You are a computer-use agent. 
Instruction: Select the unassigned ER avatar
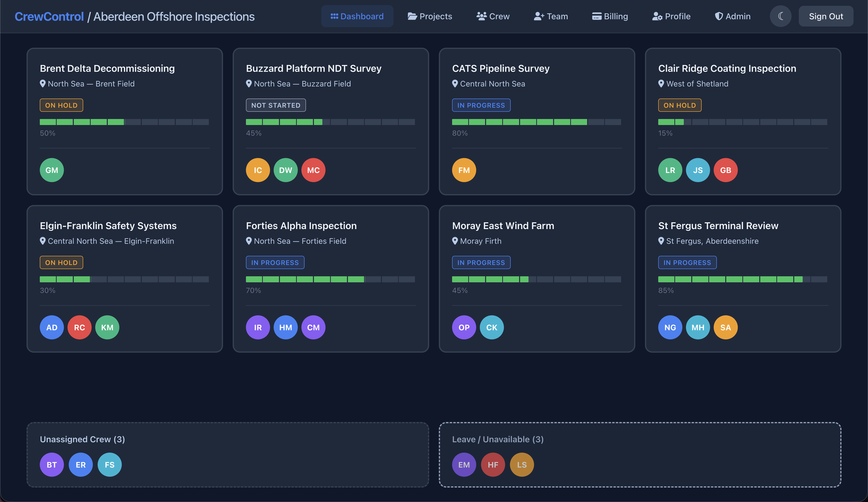point(81,464)
